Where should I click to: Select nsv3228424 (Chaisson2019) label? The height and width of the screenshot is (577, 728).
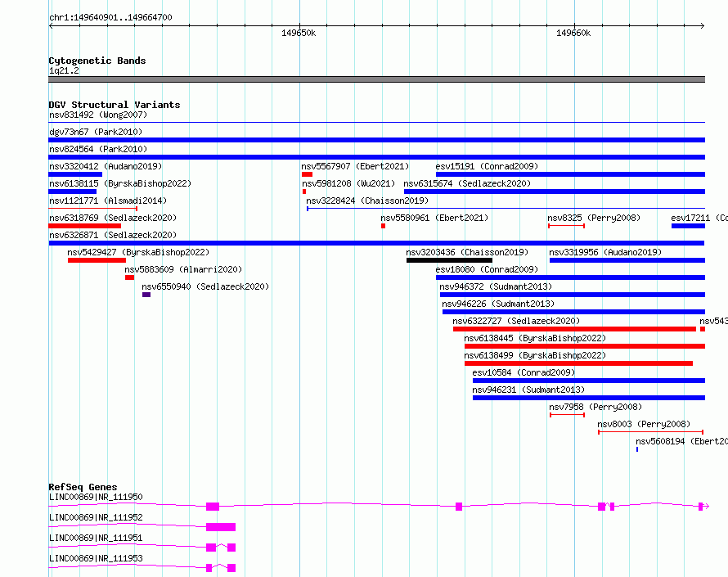(x=367, y=201)
